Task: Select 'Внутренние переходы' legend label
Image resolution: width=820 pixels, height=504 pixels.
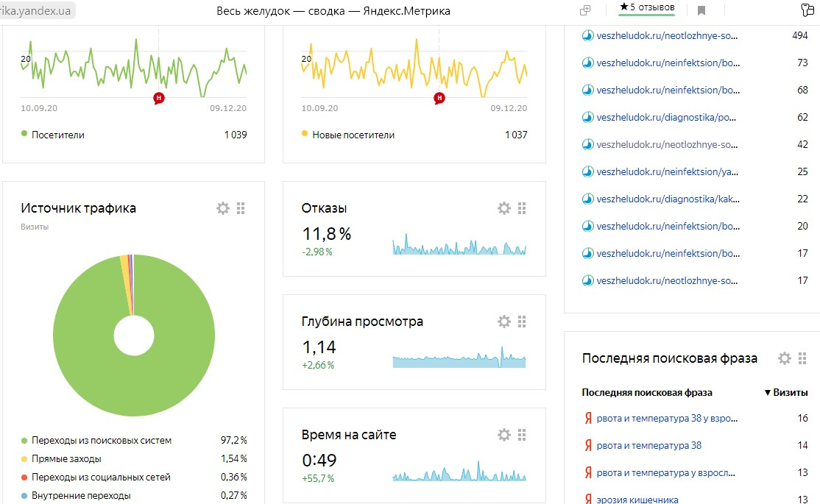Action: coord(81,495)
